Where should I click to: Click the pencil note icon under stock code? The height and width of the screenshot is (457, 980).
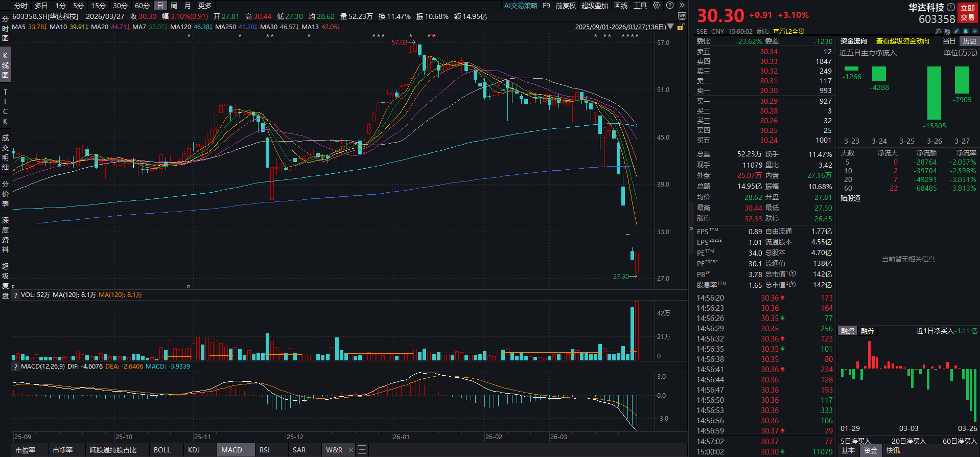(956, 32)
